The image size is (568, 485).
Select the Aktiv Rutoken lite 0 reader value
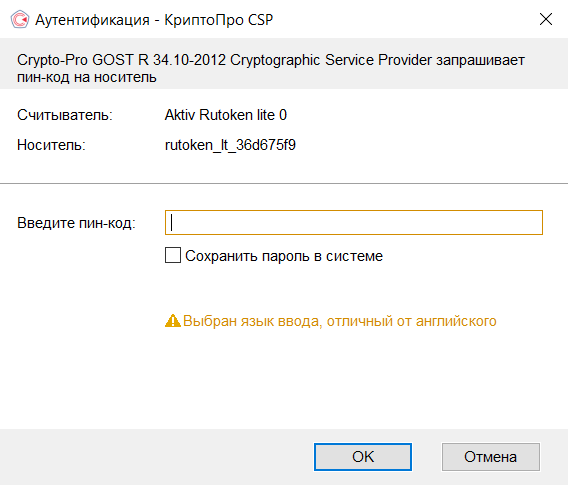[226, 115]
